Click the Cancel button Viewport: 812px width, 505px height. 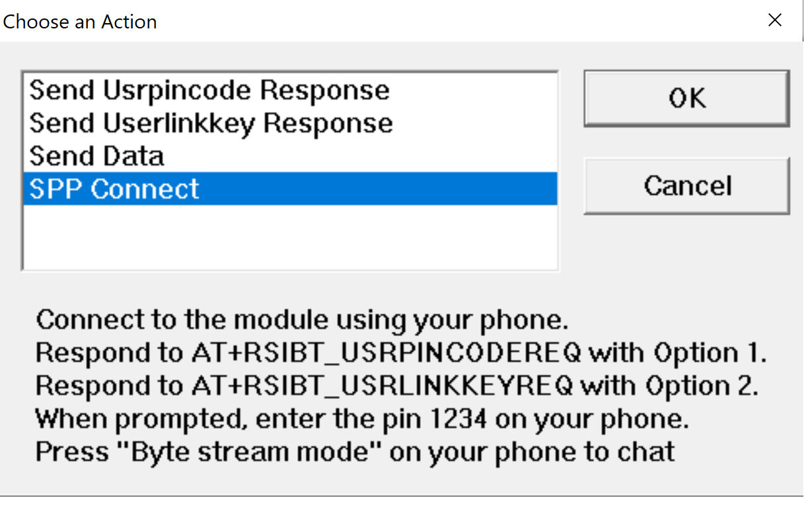pyautogui.click(x=687, y=186)
